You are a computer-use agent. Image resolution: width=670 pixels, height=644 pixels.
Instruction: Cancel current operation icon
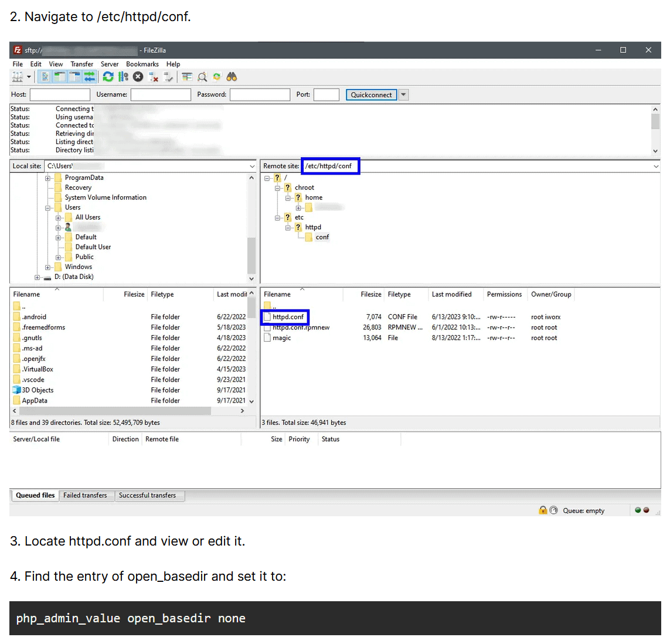click(138, 77)
